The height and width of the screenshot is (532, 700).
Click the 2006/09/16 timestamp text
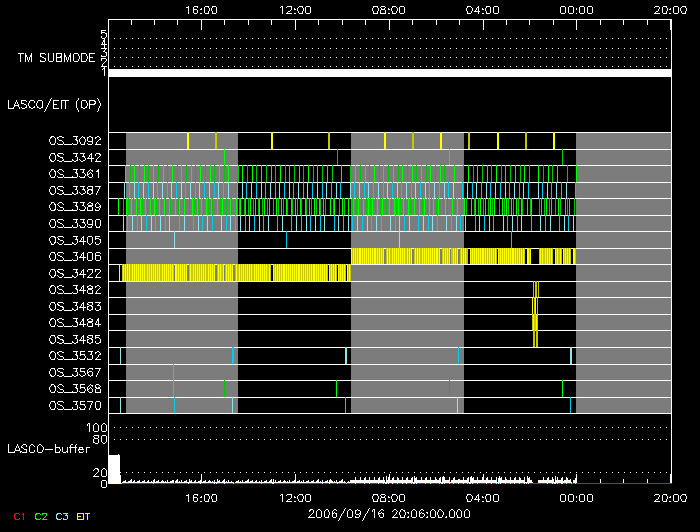tap(389, 514)
